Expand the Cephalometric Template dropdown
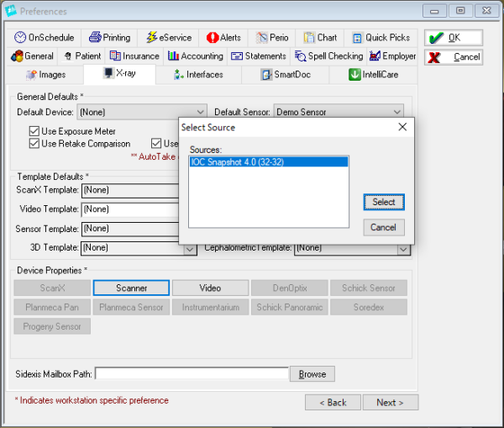504x428 pixels. point(403,248)
